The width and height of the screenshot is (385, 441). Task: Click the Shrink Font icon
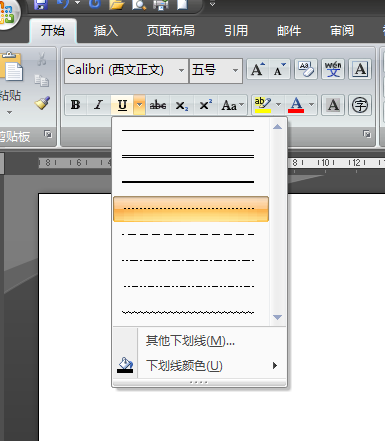(279, 69)
